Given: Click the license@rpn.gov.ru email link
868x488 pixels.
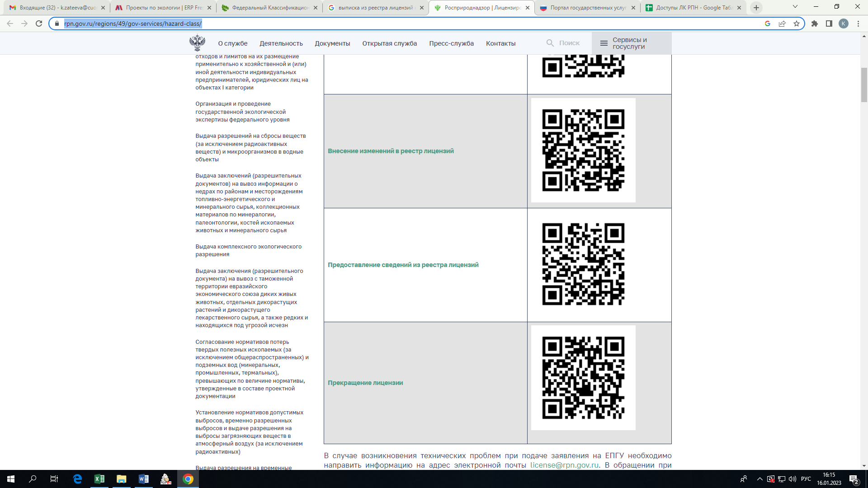Looking at the screenshot, I should (565, 465).
